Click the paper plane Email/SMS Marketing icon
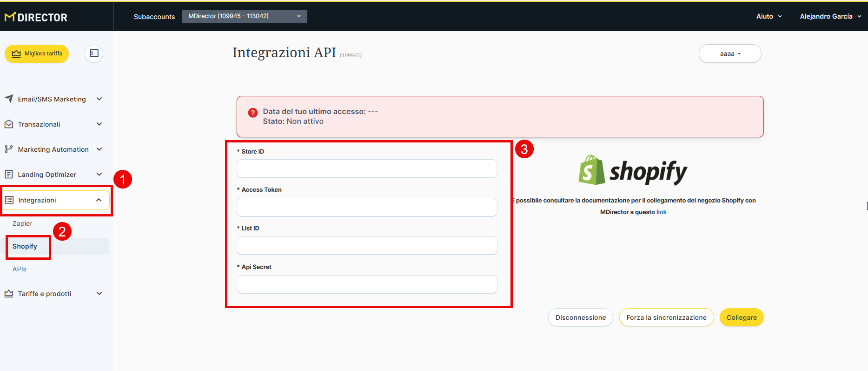 (9, 99)
